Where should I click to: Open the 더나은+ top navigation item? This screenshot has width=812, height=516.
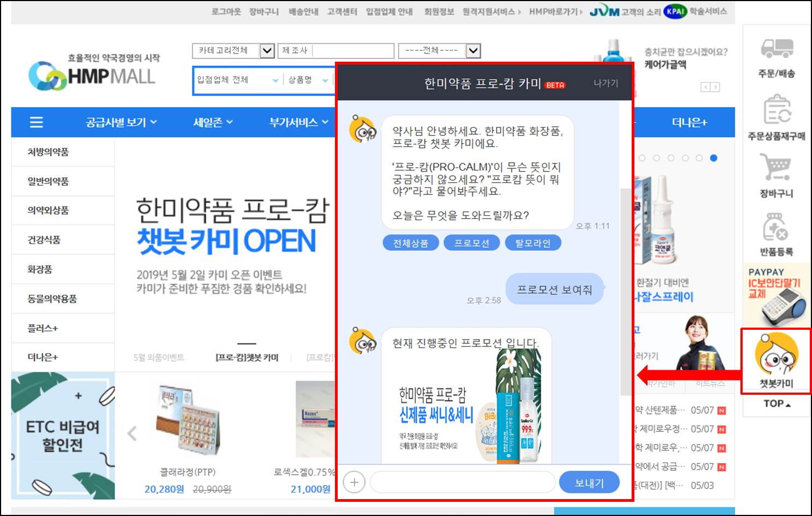689,122
